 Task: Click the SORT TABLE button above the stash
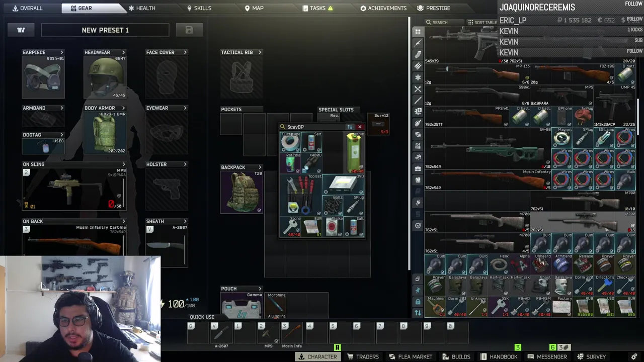tap(482, 22)
